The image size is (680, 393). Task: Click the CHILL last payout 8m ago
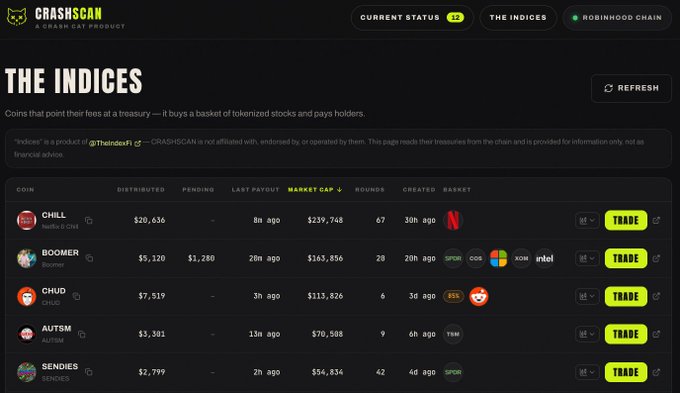pos(266,220)
